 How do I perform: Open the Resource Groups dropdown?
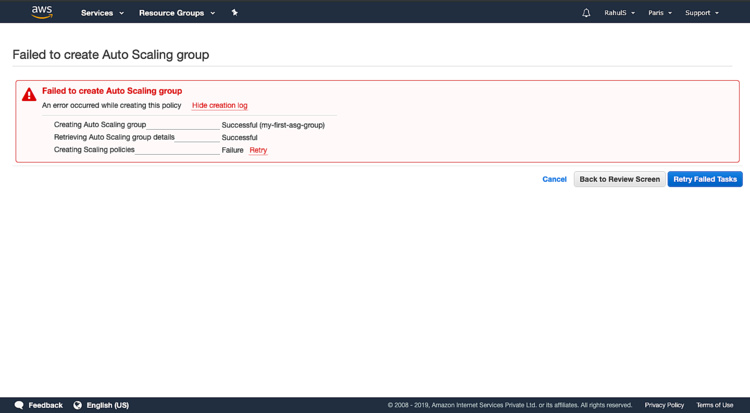click(x=176, y=13)
